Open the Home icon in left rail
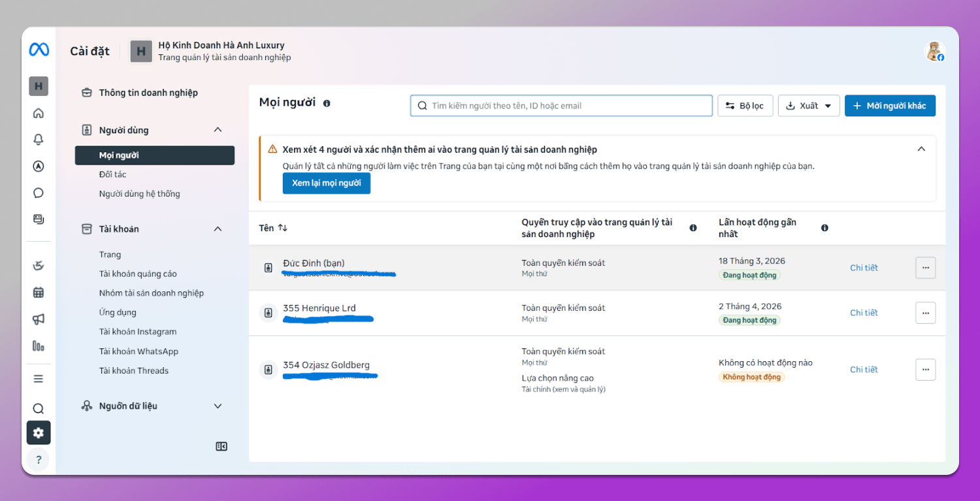 [x=39, y=113]
